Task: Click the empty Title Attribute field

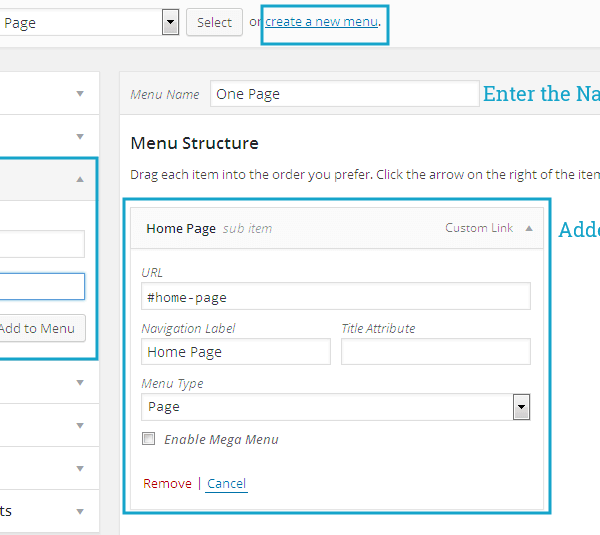Action: (x=435, y=352)
